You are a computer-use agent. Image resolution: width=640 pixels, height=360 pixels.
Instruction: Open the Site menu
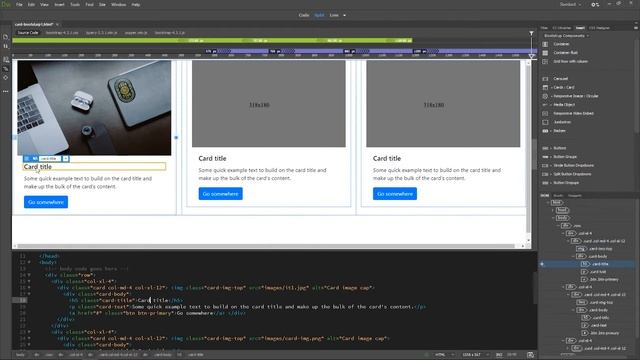pos(102,4)
